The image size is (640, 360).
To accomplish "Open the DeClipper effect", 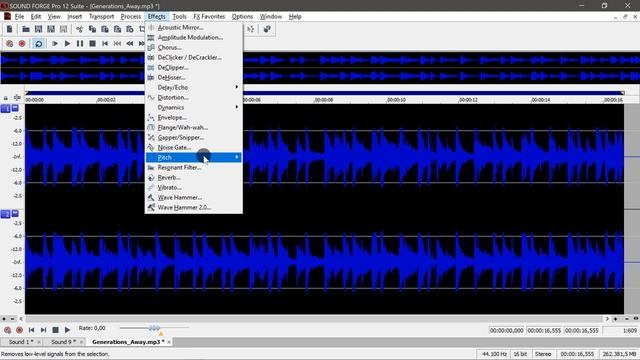I will coord(194,67).
